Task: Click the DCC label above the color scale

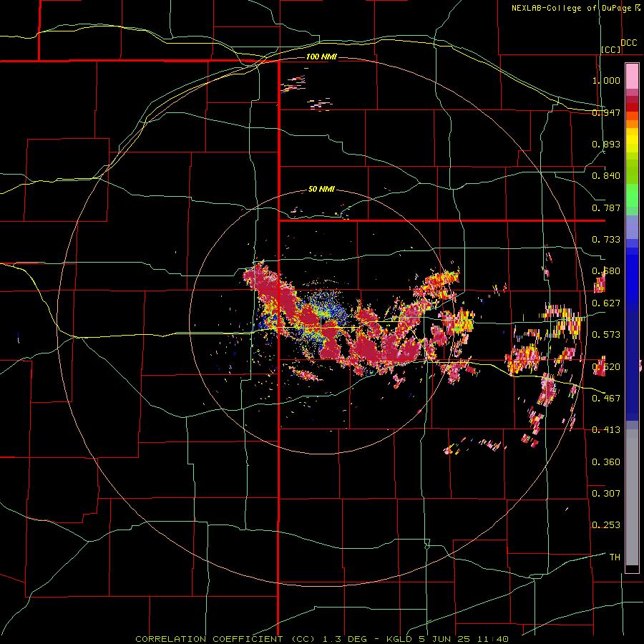Action: click(x=628, y=43)
